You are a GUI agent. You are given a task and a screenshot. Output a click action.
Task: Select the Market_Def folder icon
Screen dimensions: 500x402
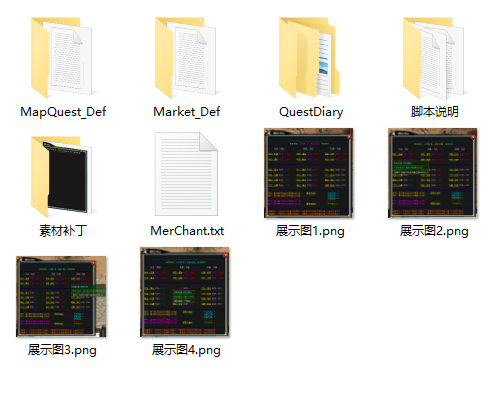186,58
